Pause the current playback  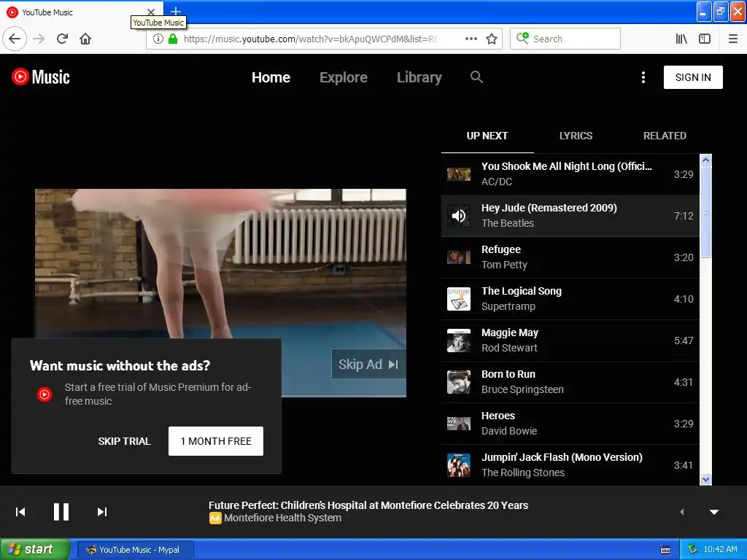click(61, 512)
